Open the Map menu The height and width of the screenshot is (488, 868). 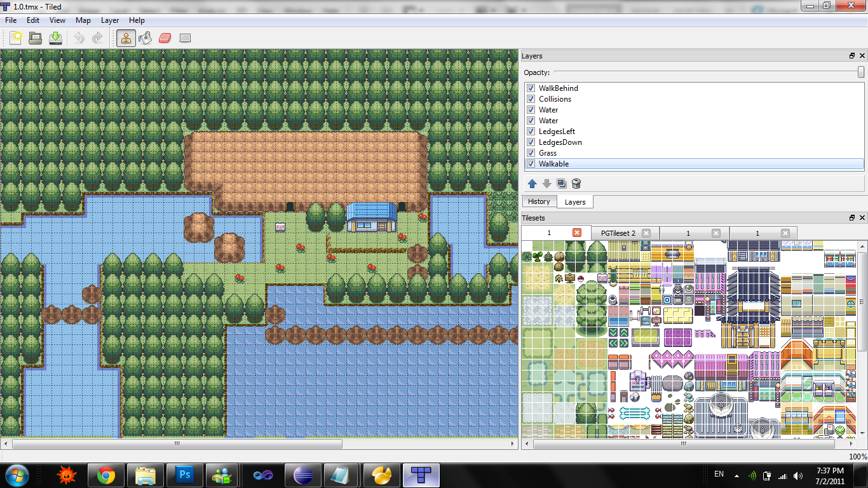coord(83,20)
